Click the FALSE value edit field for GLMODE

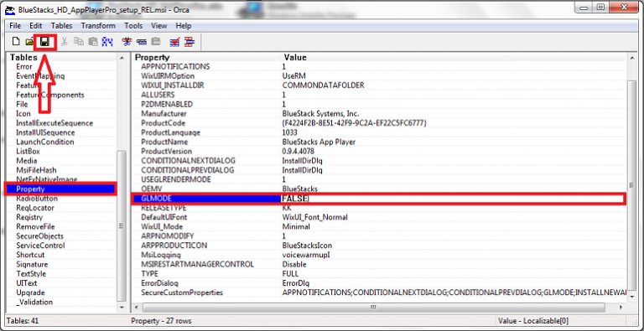(452, 199)
